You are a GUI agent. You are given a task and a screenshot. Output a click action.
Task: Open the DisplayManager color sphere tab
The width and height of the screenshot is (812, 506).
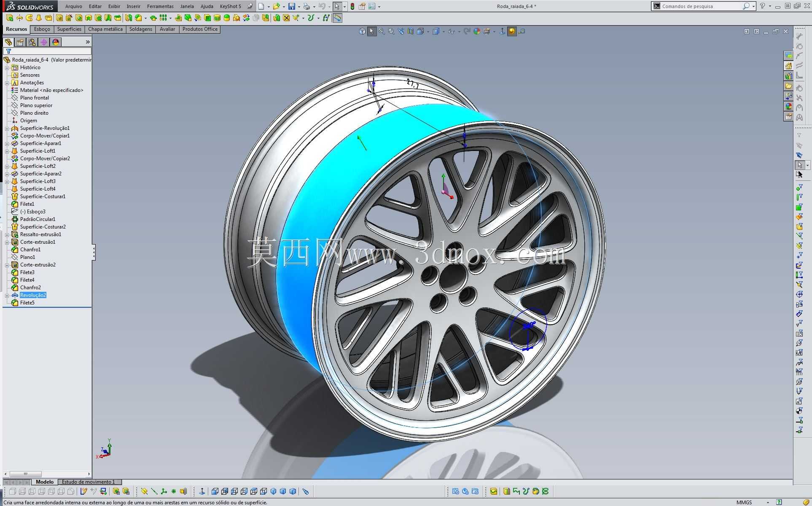tap(56, 42)
